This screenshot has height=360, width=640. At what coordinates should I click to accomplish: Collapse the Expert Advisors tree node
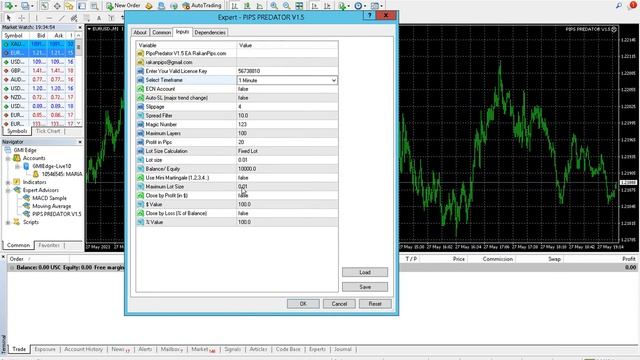point(8,190)
